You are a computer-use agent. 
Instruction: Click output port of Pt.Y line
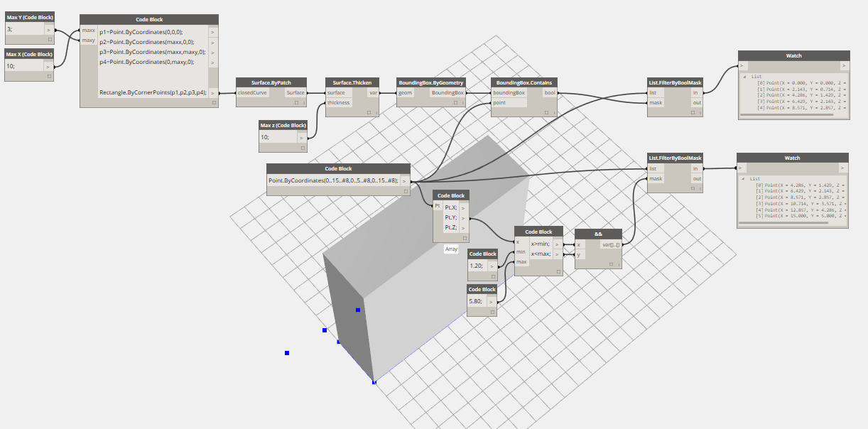point(464,217)
